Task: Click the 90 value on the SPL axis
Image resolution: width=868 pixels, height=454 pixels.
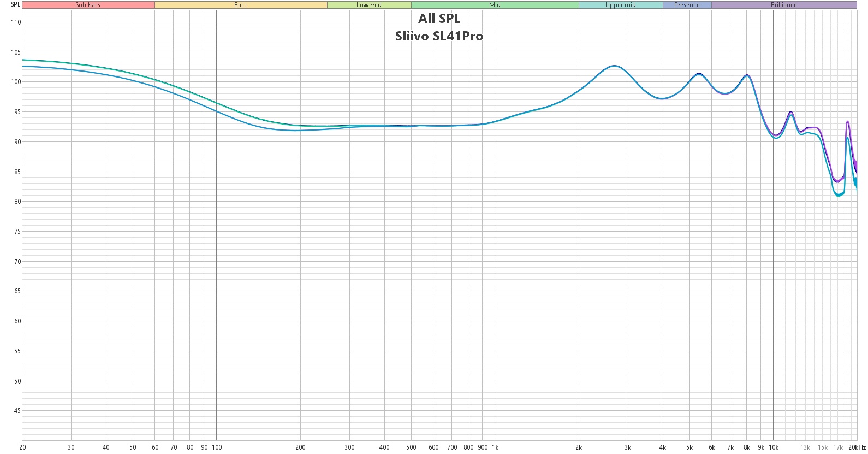Action: coord(17,142)
